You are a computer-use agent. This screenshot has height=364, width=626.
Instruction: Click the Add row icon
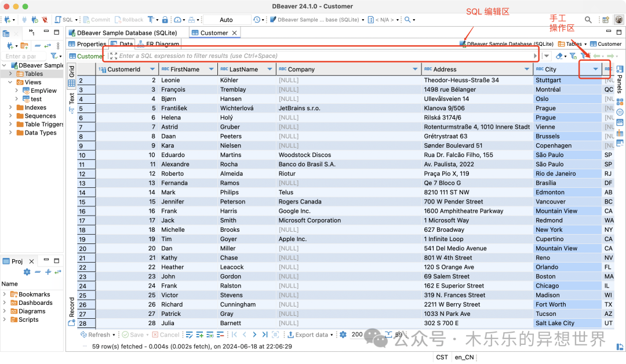click(x=199, y=334)
